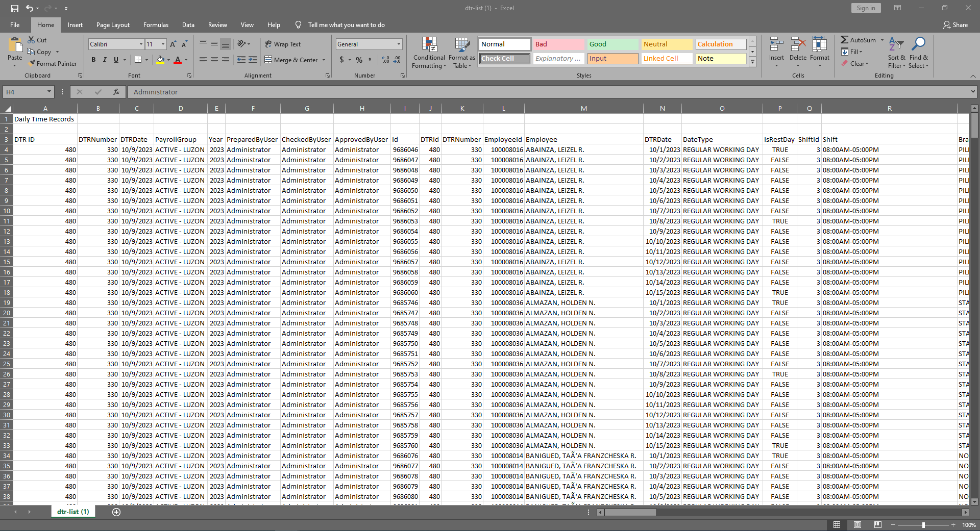Click the Paste clipboard icon
Image resolution: width=980 pixels, height=531 pixels.
pyautogui.click(x=15, y=45)
